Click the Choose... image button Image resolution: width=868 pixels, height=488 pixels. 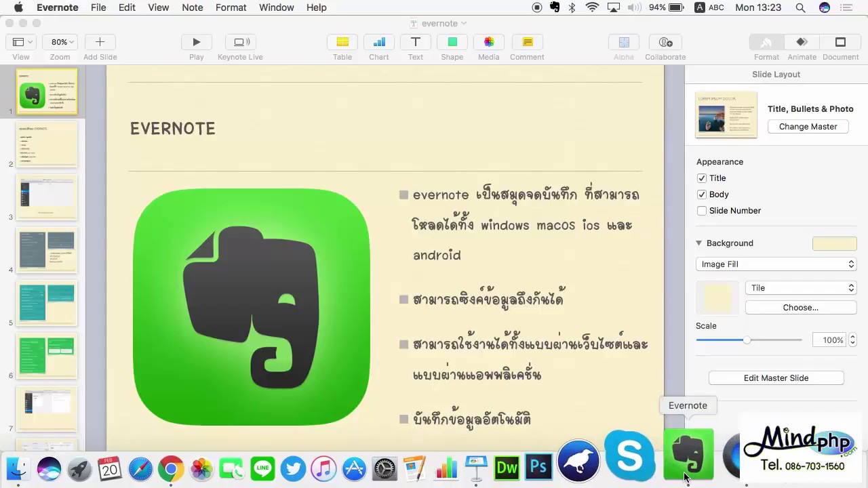800,308
